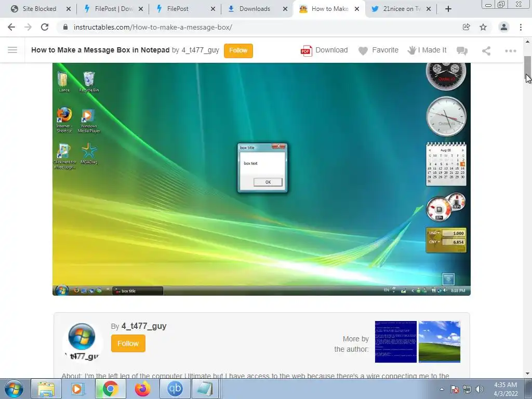Close the 21nicee Twitter tab
532x399 pixels.
point(429,9)
